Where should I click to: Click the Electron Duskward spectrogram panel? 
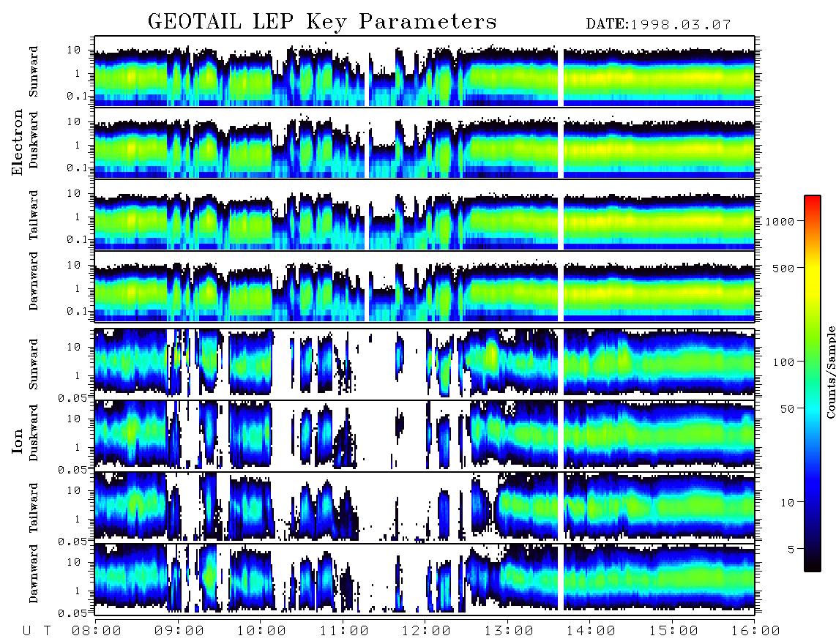425,143
